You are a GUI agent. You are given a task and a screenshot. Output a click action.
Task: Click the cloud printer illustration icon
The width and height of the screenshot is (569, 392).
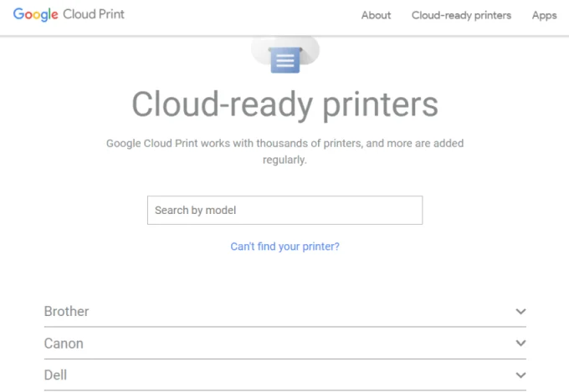click(x=285, y=55)
